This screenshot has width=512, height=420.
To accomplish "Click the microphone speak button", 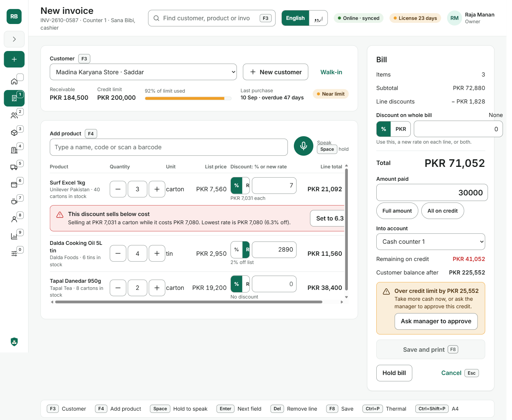I will click(304, 146).
